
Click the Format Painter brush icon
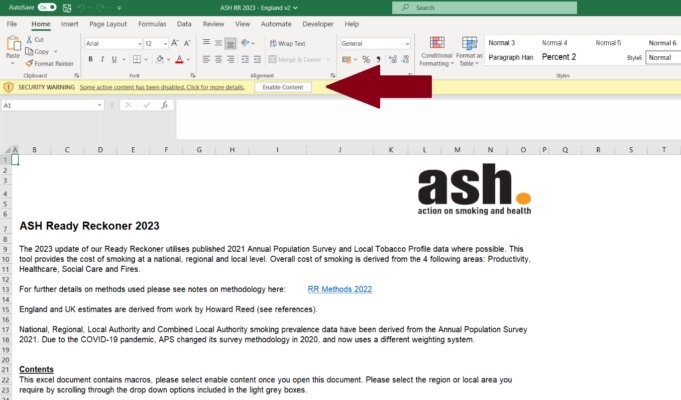(x=29, y=63)
